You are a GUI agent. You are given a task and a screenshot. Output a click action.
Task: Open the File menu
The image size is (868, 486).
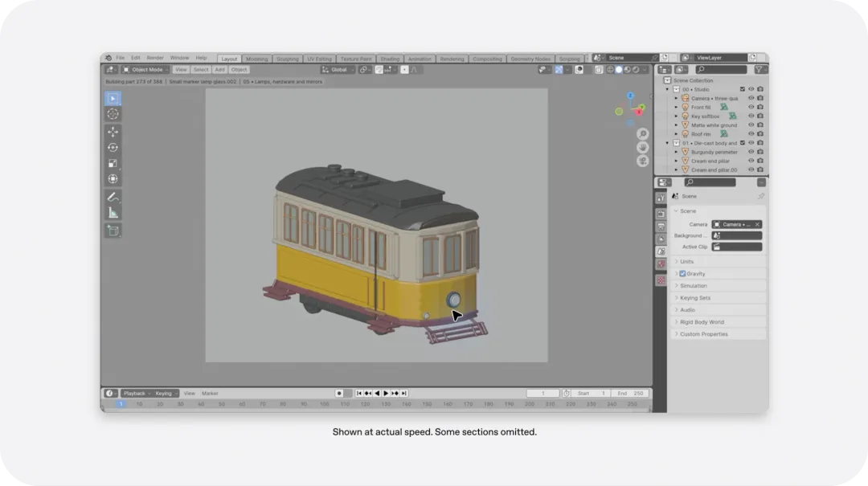120,58
